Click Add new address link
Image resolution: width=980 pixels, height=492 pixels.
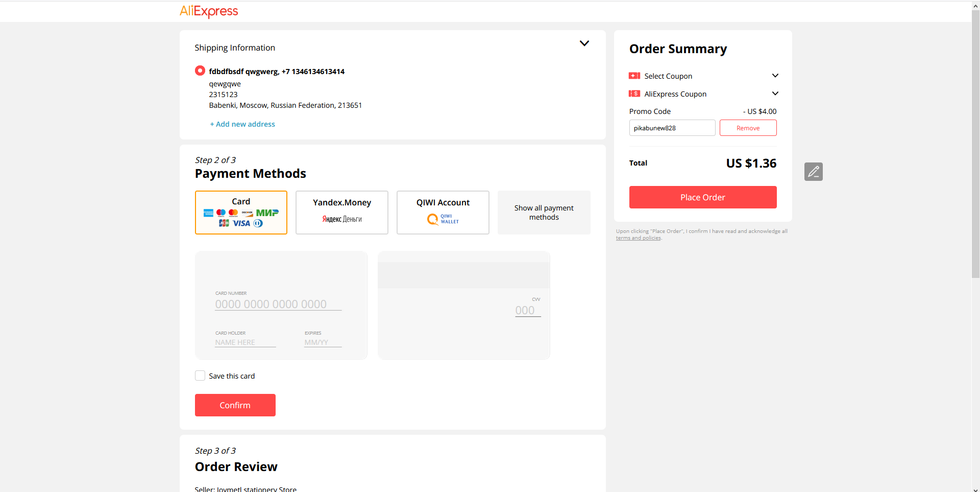pos(242,124)
